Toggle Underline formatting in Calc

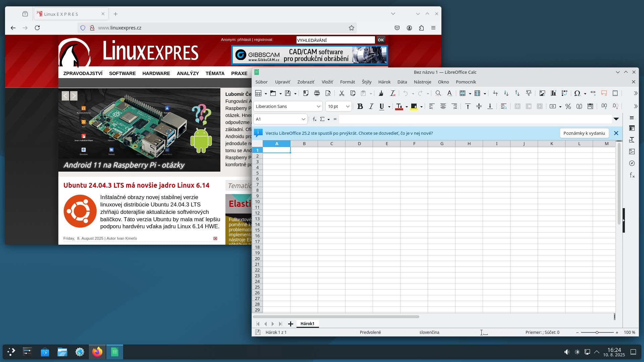point(382,107)
